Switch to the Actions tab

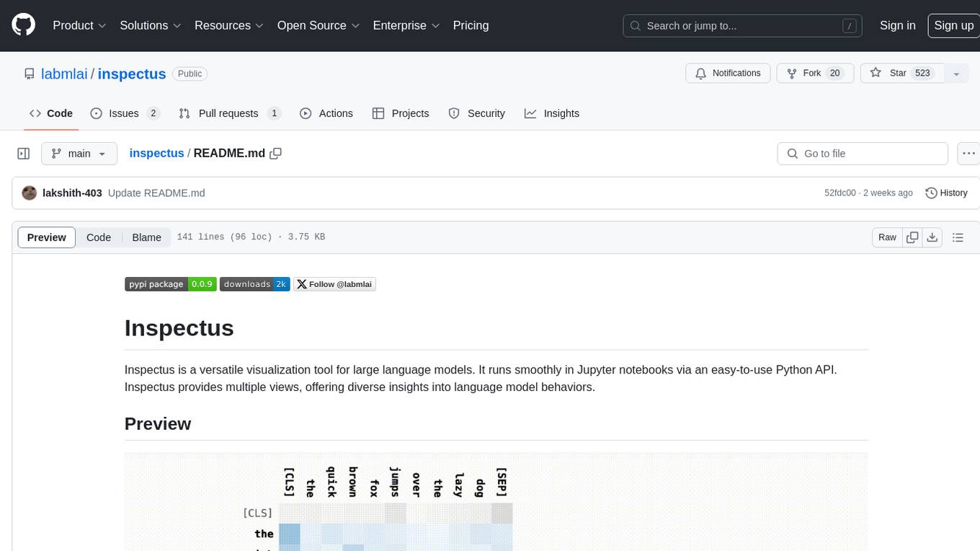pos(326,113)
